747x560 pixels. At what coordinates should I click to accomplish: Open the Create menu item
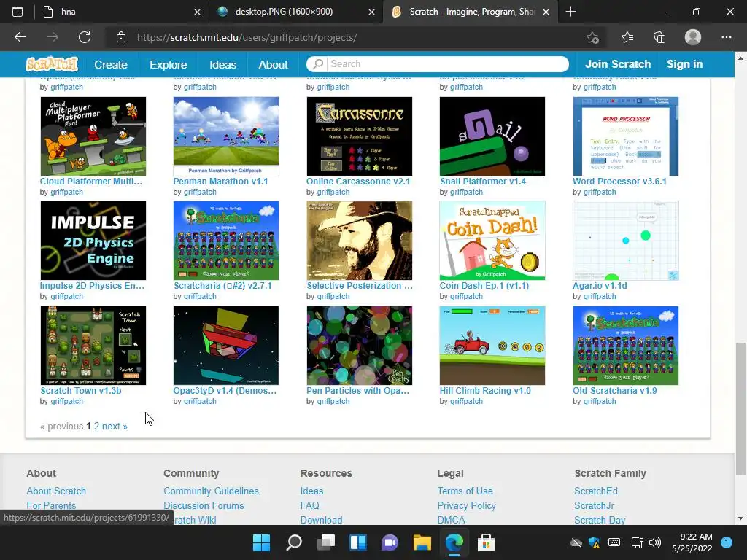(x=111, y=64)
